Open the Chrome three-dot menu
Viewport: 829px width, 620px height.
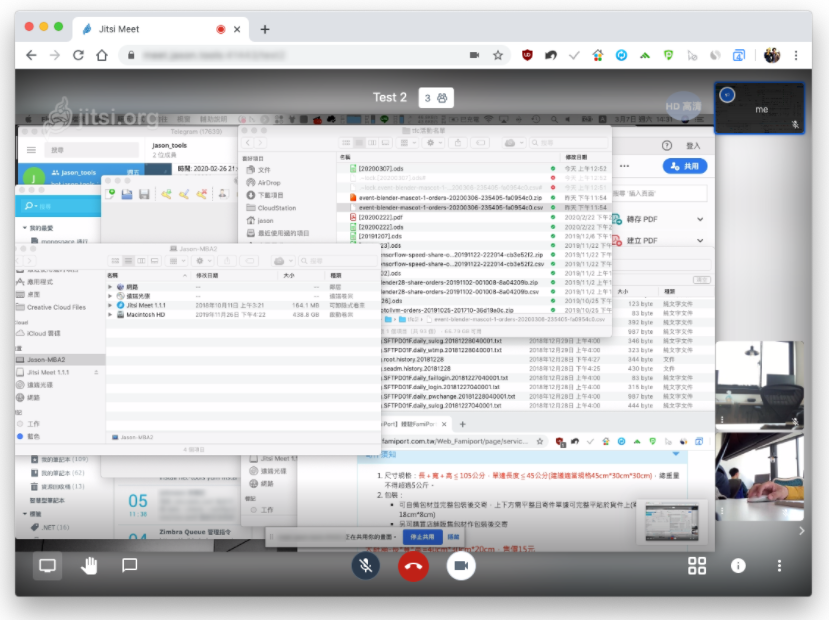click(796, 55)
